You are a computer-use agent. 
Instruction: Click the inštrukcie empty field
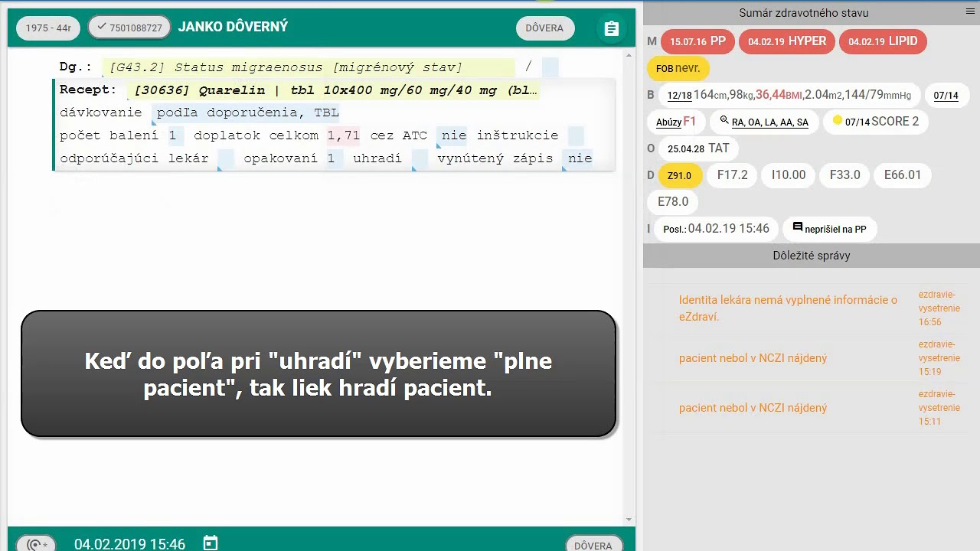[576, 135]
